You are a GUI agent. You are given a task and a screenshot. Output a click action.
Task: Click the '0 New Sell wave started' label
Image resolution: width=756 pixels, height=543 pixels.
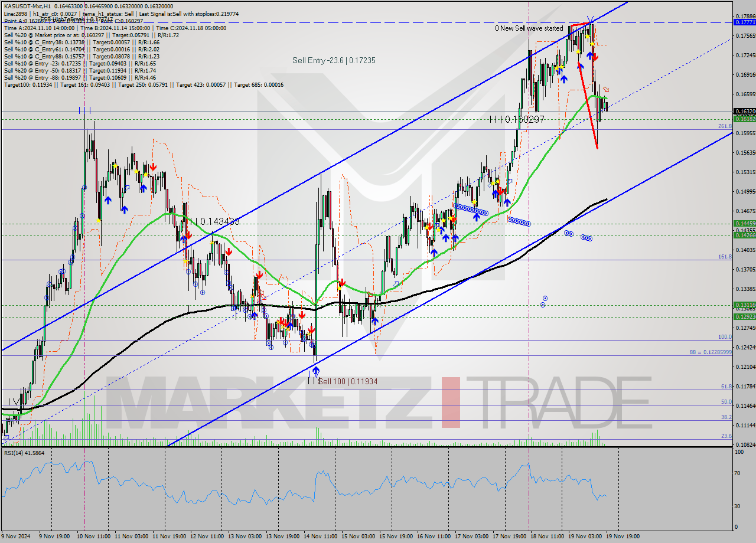(x=529, y=28)
